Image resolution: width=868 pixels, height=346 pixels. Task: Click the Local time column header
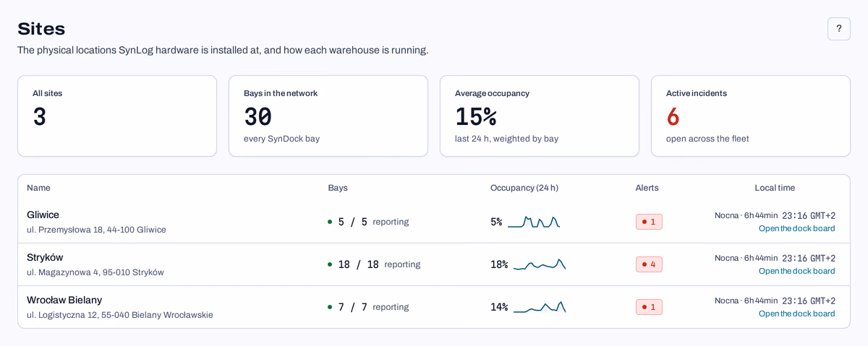(775, 188)
